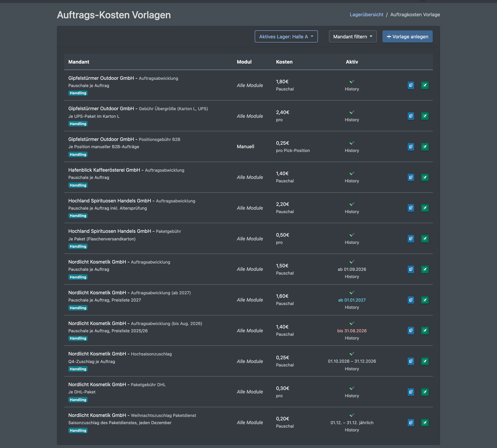This screenshot has width=497, height=448.
Task: Go to Lagerübersicht breadcrumb link
Action: [x=366, y=15]
